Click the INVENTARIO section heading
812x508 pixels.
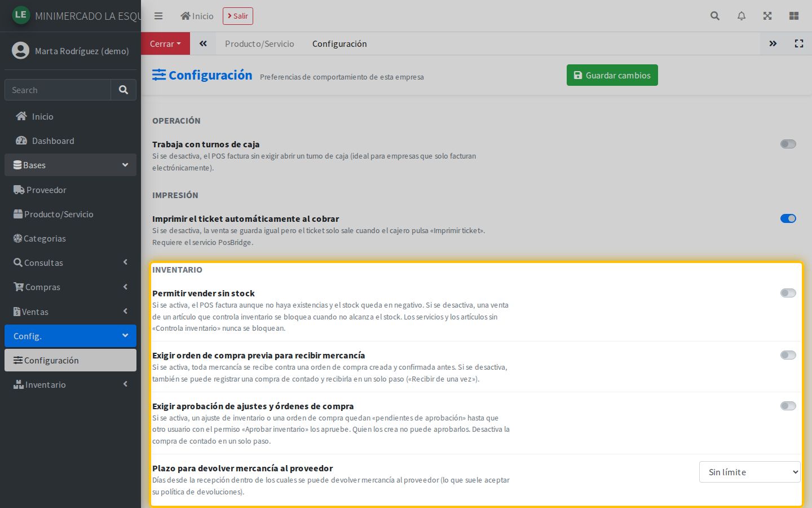pyautogui.click(x=177, y=269)
